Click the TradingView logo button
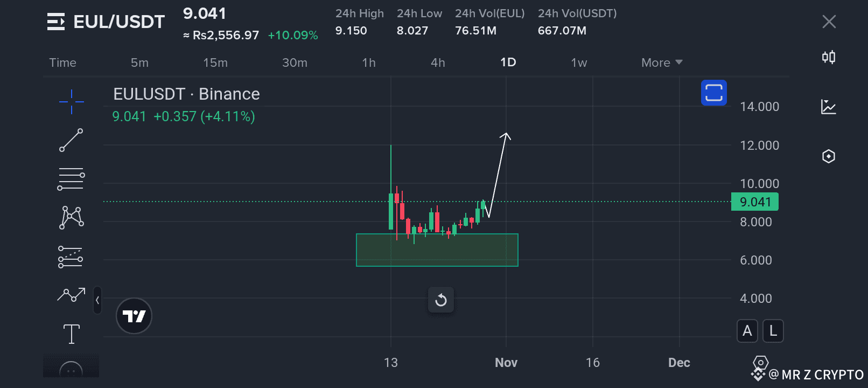 click(134, 316)
